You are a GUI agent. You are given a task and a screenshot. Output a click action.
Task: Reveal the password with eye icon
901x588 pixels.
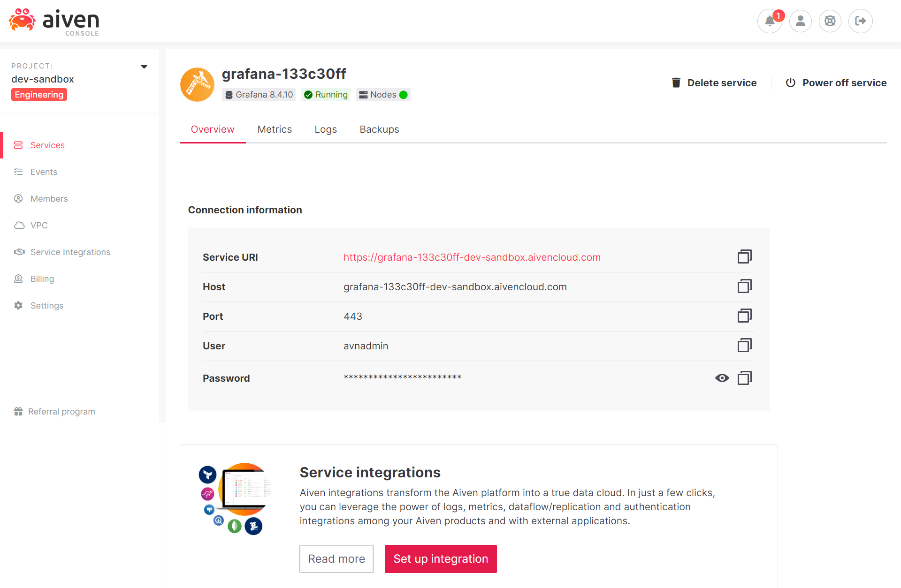(x=722, y=378)
